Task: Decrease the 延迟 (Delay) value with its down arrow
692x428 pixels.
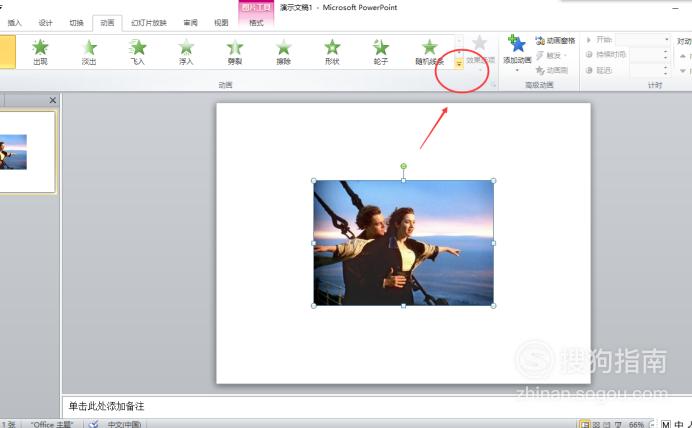Action: (666, 73)
